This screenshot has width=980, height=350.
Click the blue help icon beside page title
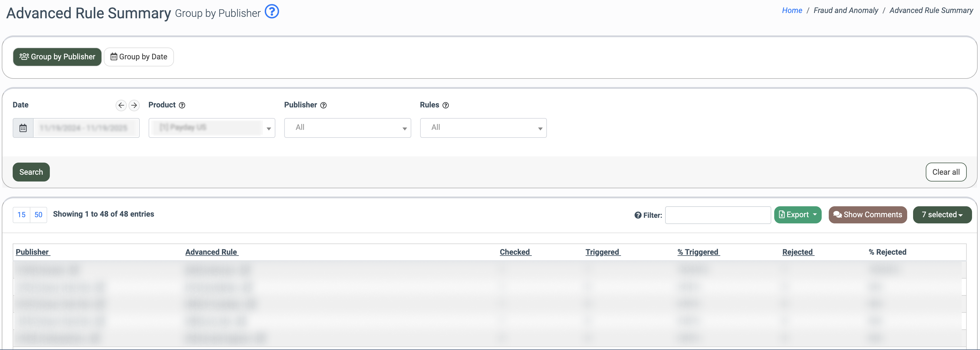pos(272,12)
